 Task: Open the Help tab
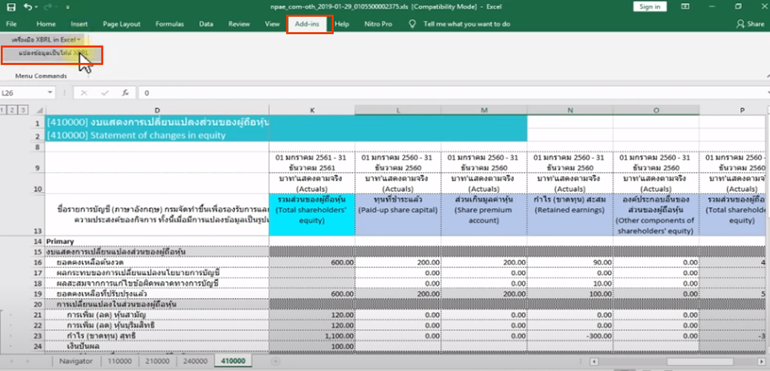tap(342, 24)
